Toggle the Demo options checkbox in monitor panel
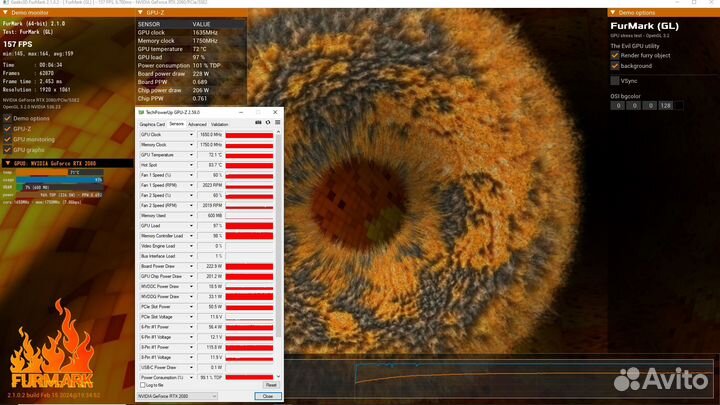Viewport: 720px width, 405px height. tap(7, 118)
